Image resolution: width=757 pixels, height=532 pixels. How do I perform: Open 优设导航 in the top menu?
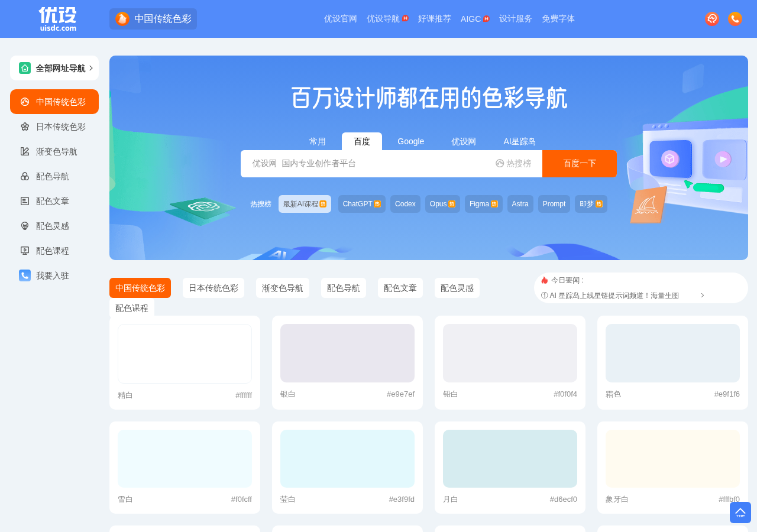[x=383, y=19]
